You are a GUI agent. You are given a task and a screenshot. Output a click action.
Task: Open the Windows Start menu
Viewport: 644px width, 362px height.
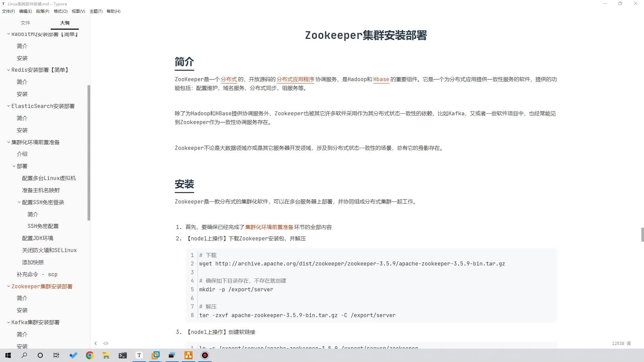click(x=8, y=355)
